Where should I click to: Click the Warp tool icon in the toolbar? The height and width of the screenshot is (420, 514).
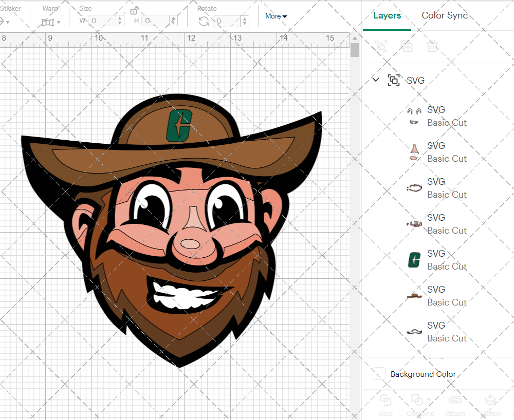pos(49,22)
